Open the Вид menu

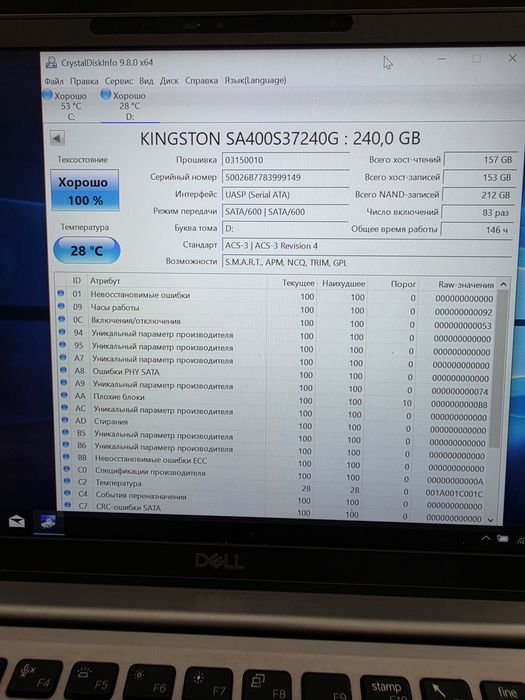(146, 81)
